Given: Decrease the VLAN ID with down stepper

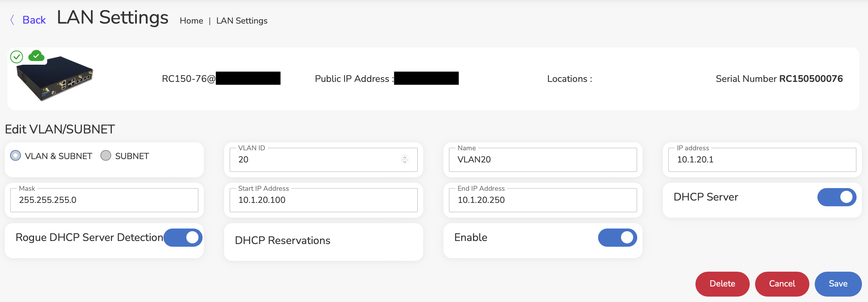Looking at the screenshot, I should click(x=405, y=162).
